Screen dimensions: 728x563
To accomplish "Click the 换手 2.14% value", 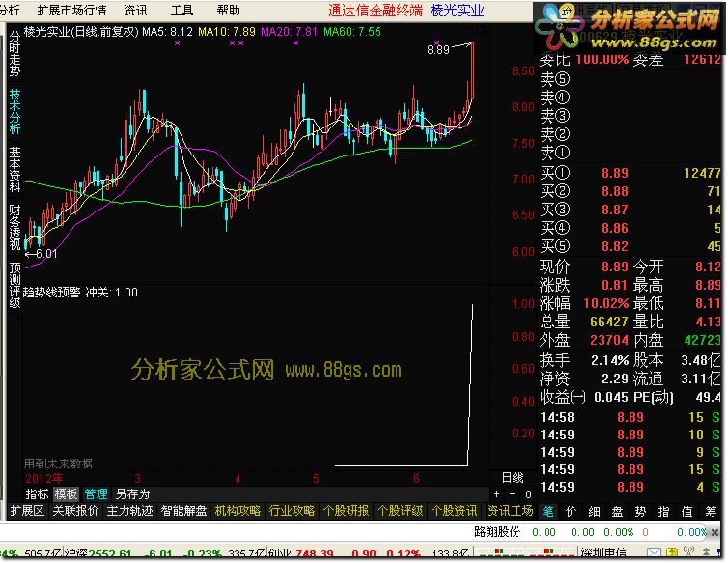I will pyautogui.click(x=609, y=360).
